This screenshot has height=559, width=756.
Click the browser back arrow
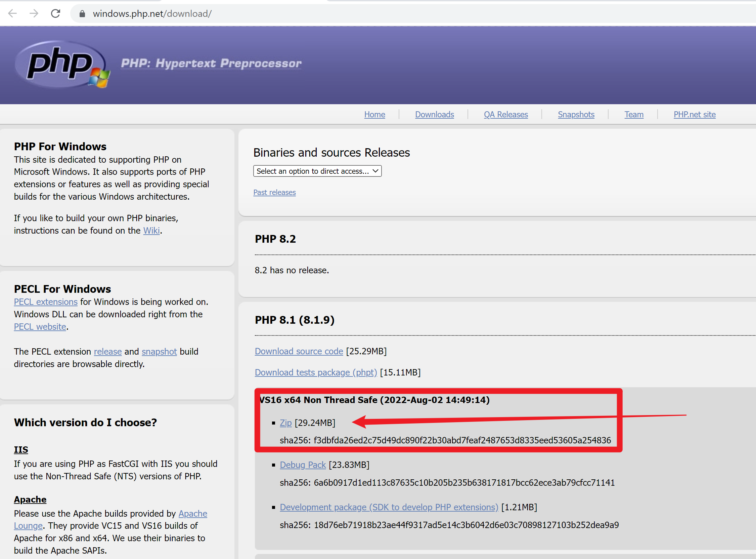click(x=12, y=13)
